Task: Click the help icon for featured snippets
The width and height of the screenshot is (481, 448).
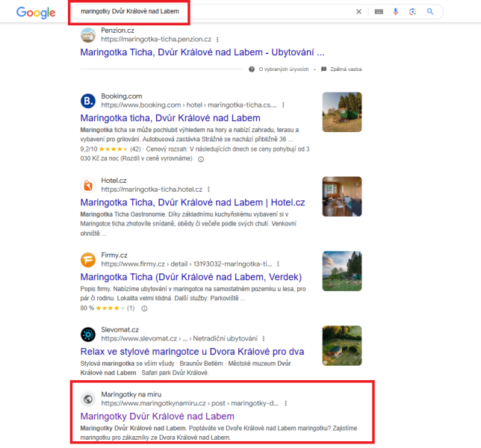Action: (252, 69)
